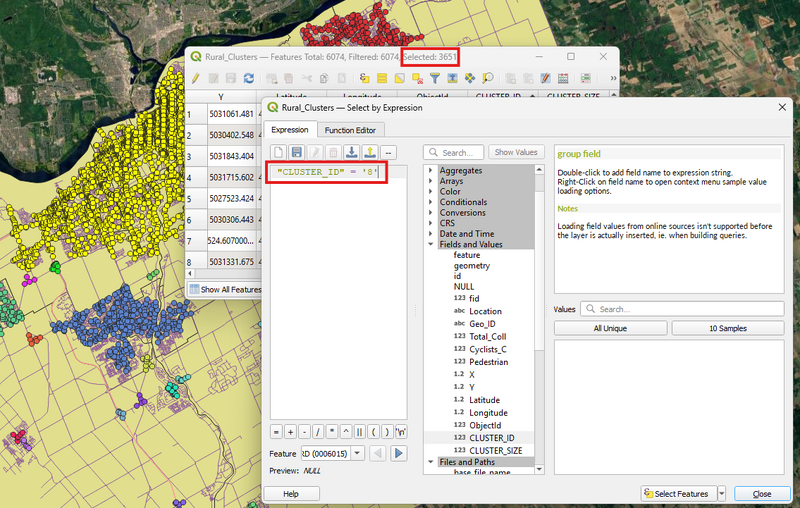The width and height of the screenshot is (800, 508).
Task: Click Show All Features in attribute table
Action: 226,289
